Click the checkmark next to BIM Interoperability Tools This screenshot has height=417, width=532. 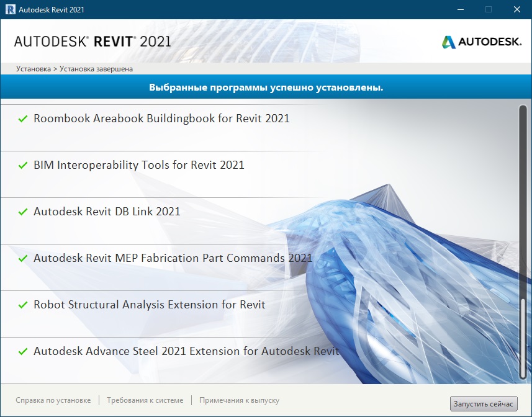click(x=23, y=166)
